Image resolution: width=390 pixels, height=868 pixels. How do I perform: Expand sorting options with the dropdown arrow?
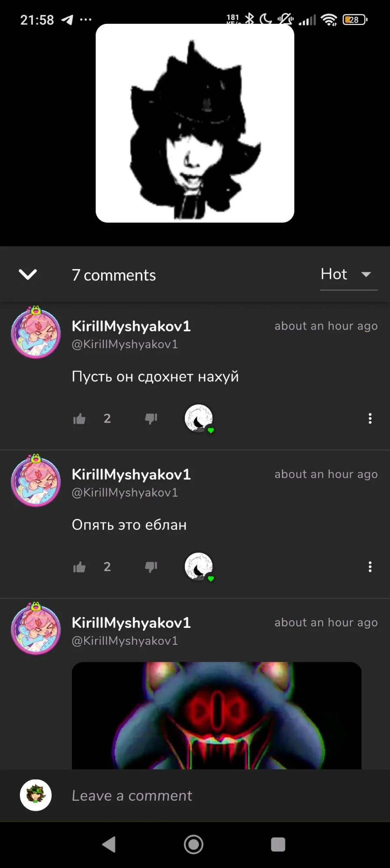coord(366,274)
